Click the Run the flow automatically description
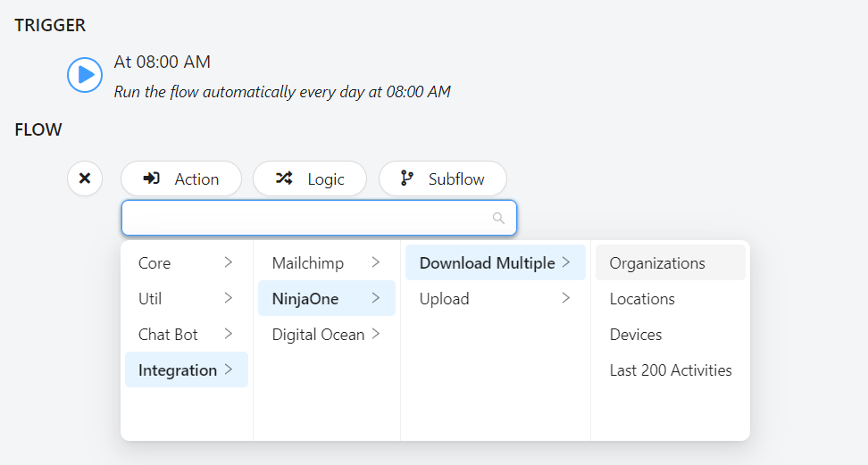The height and width of the screenshot is (465, 868). [x=282, y=91]
